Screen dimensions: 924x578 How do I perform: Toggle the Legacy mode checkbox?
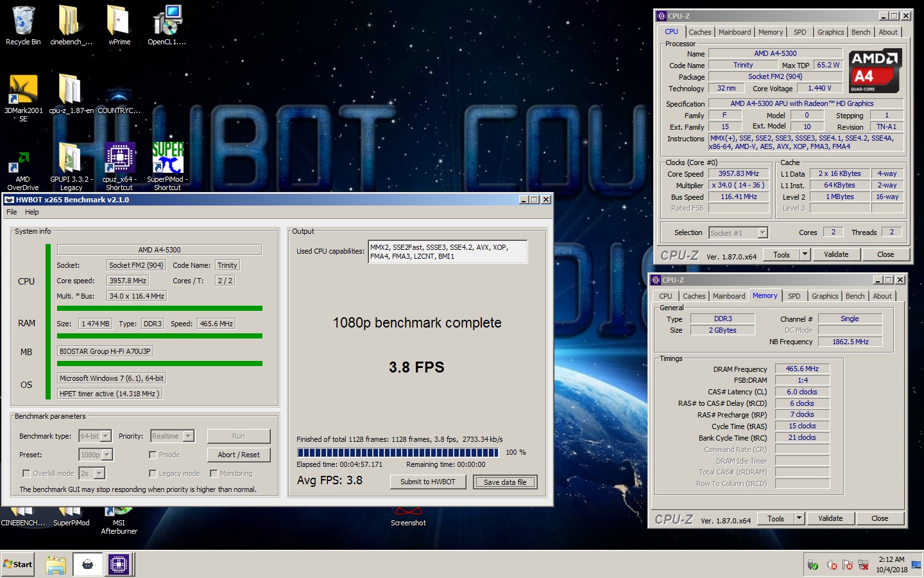(153, 473)
